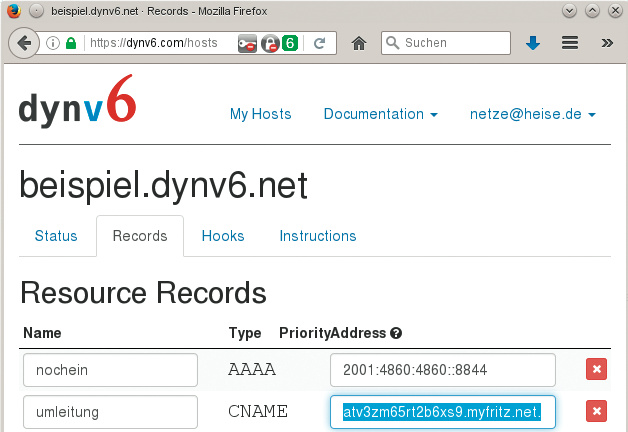The height and width of the screenshot is (432, 628).
Task: Click the CNAME record type text
Action: (x=258, y=411)
